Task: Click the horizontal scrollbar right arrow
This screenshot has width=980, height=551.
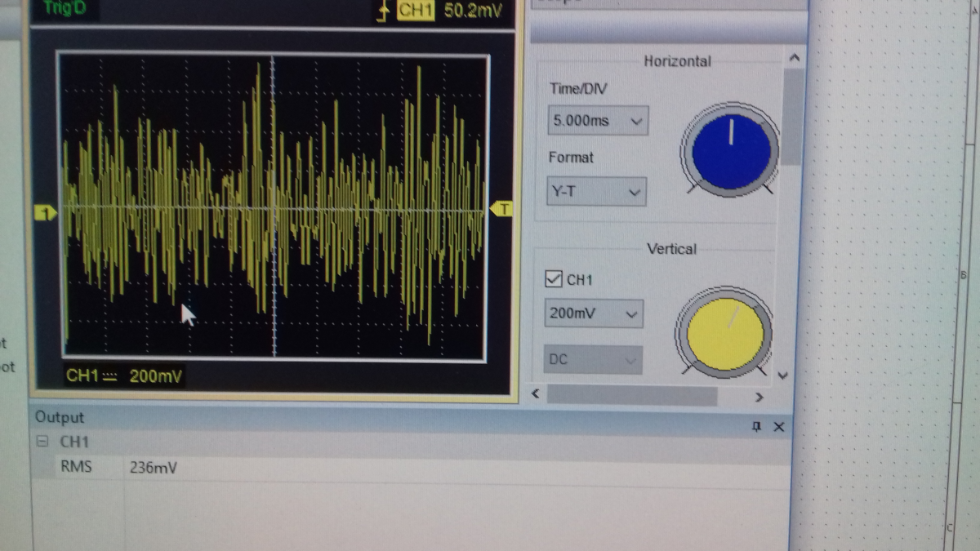Action: pos(759,397)
